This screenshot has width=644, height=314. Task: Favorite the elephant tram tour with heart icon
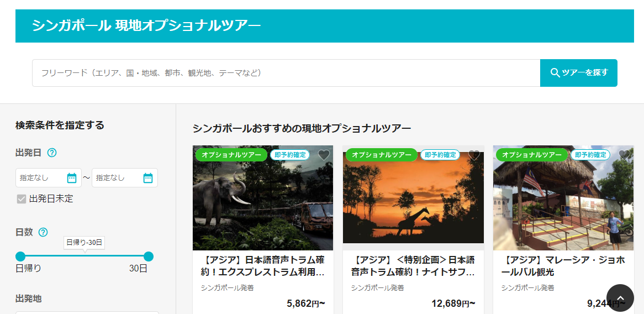[324, 155]
